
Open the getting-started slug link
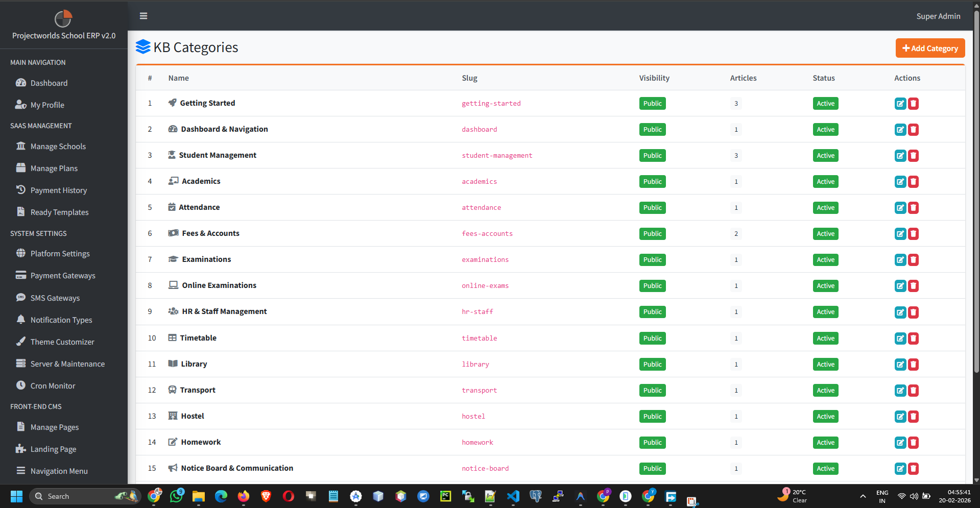tap(491, 103)
